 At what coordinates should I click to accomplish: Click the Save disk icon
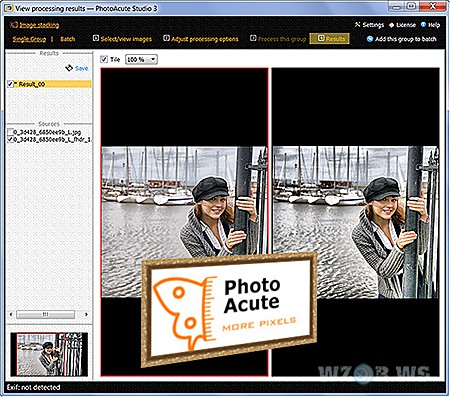69,68
